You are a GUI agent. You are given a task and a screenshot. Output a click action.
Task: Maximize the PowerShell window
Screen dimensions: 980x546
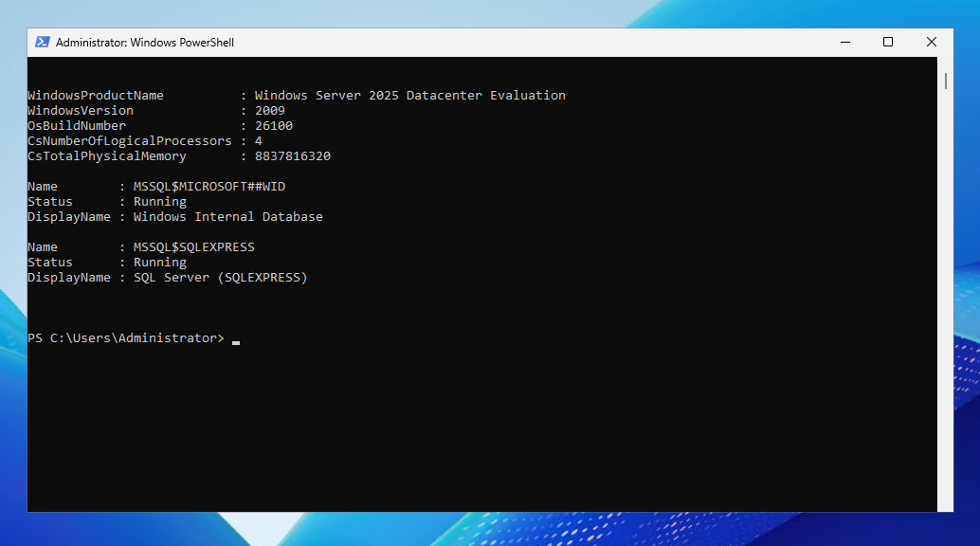[x=887, y=42]
